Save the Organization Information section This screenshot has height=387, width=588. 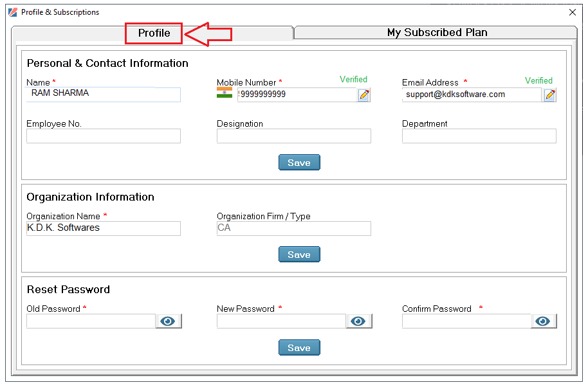pyautogui.click(x=299, y=255)
